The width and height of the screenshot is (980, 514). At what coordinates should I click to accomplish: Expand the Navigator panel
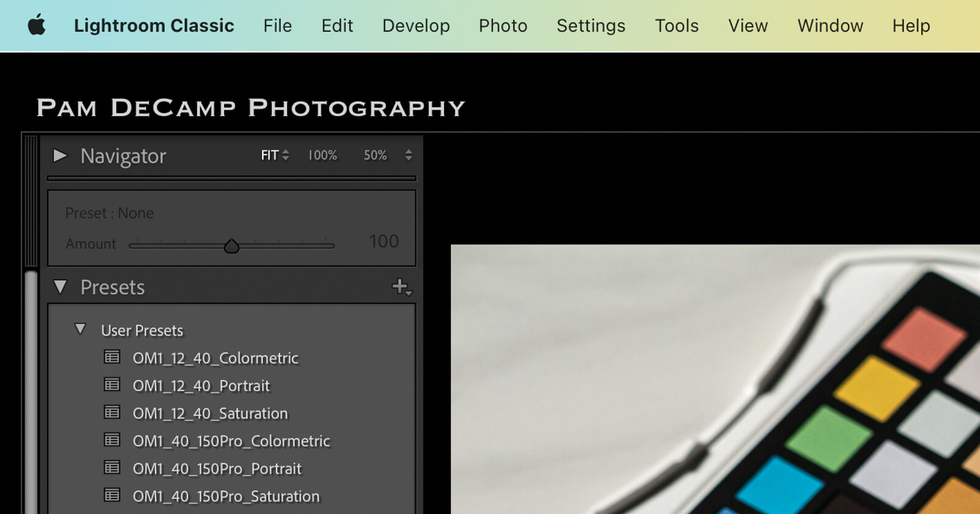pos(60,155)
